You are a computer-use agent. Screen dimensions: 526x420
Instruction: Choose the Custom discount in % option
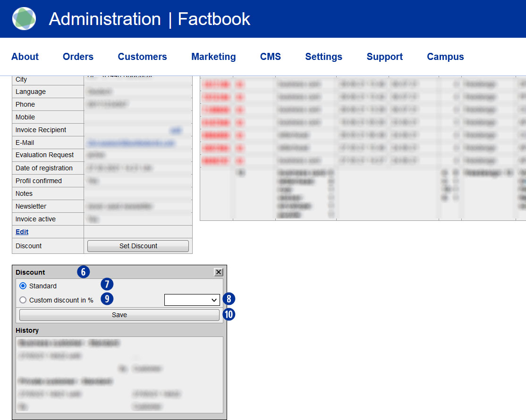[23, 300]
